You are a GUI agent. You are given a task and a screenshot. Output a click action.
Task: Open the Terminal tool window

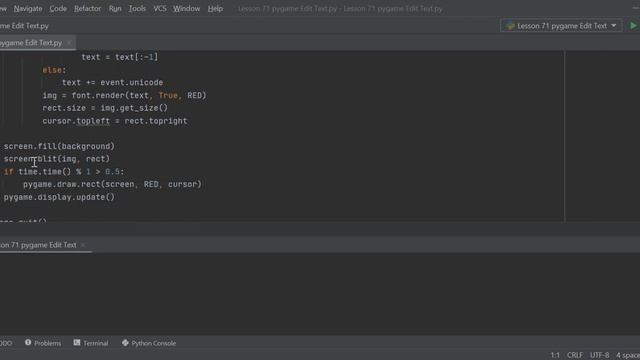point(91,343)
